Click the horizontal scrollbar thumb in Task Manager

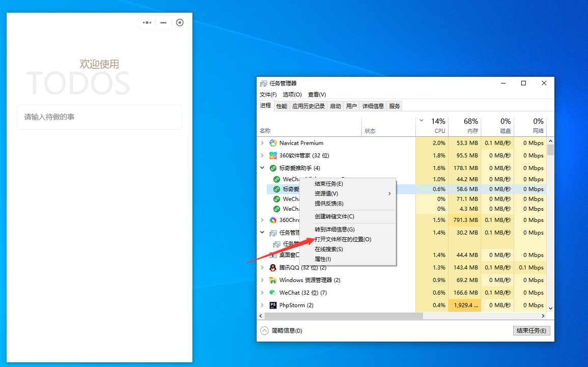click(343, 316)
